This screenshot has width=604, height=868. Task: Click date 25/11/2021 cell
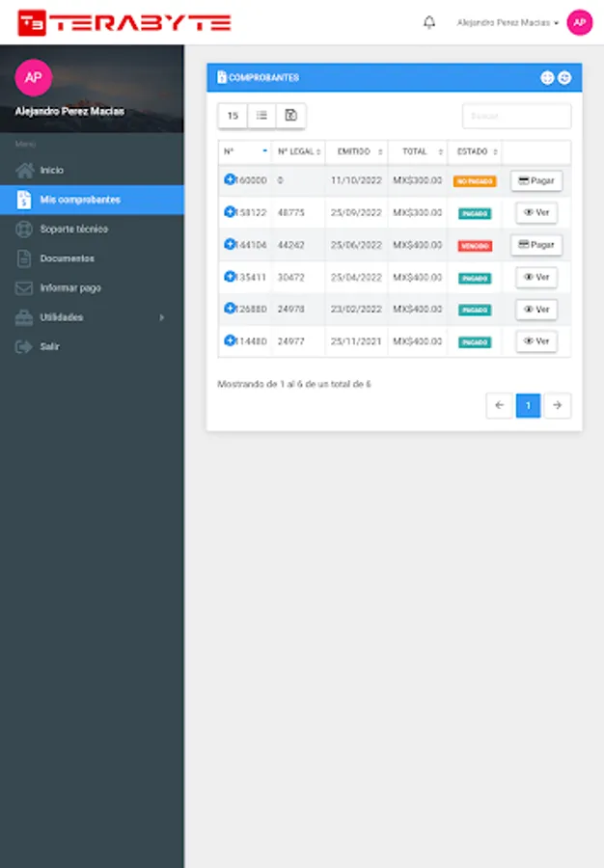356,341
